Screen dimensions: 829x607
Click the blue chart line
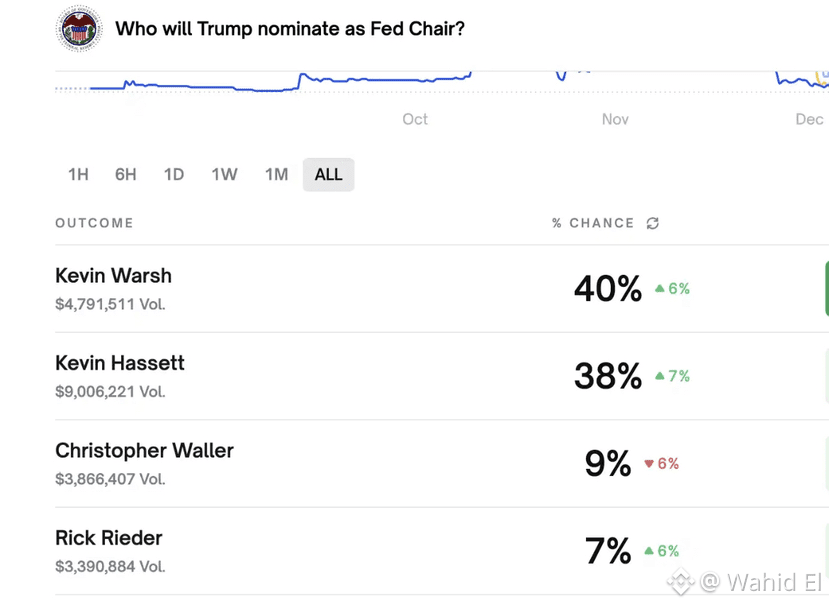[380, 78]
